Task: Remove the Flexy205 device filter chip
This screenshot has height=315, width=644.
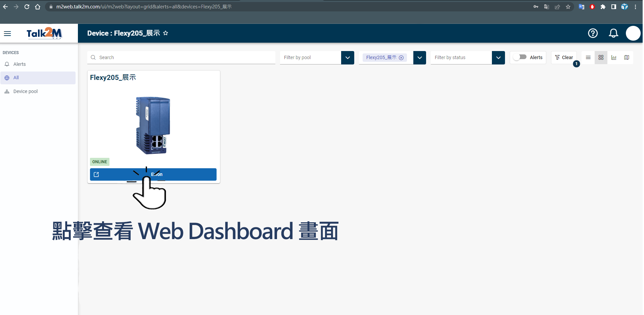Action: click(401, 57)
